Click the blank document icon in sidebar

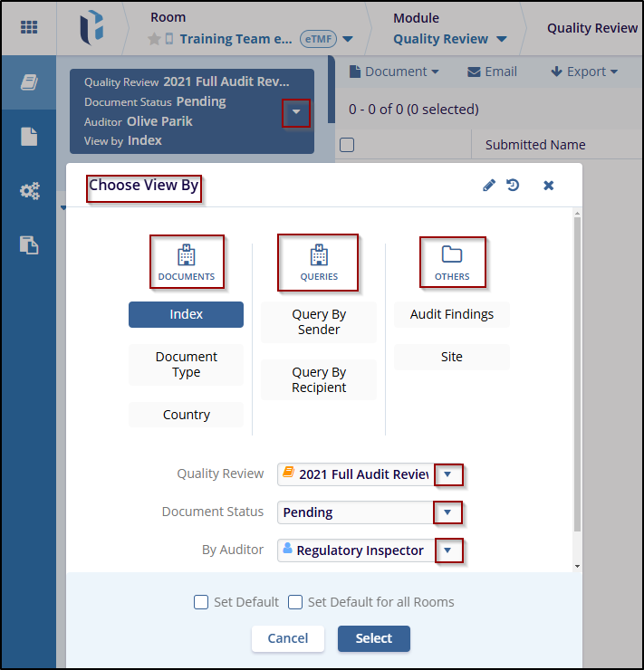tap(29, 137)
